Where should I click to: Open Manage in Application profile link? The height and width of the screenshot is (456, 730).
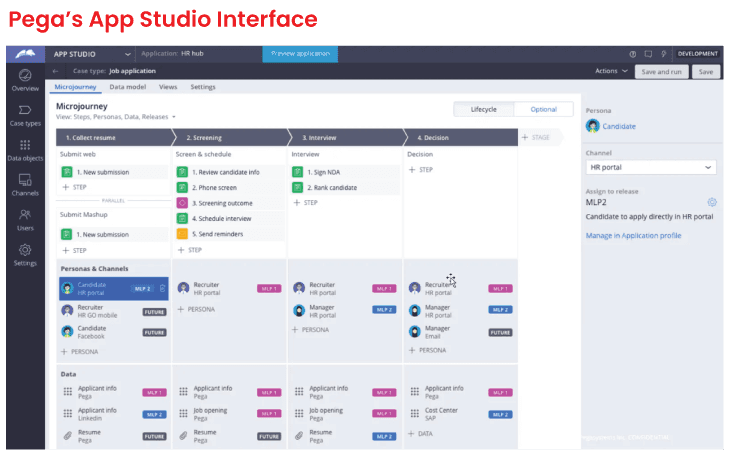click(633, 236)
